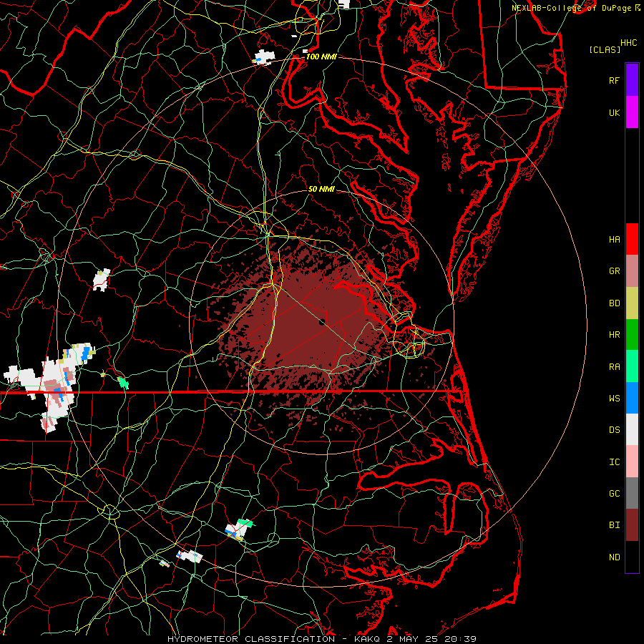This screenshot has height=644, width=644.
Task: Click the ND black legend swatch
Action: point(632,557)
